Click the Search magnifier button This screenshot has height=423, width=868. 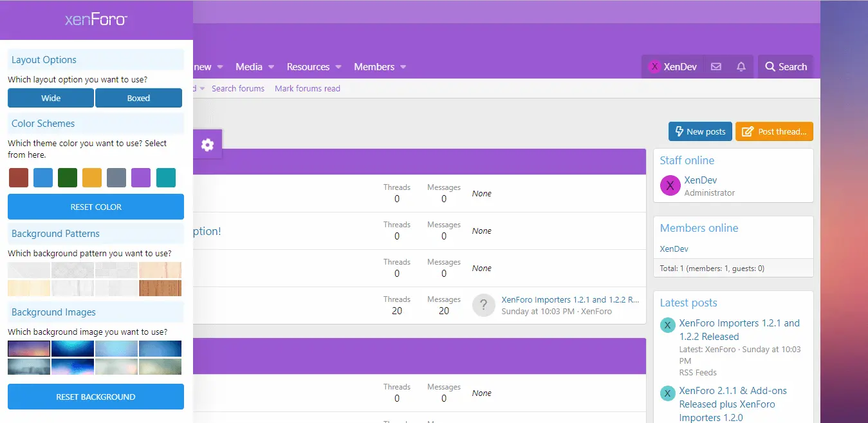(x=786, y=67)
